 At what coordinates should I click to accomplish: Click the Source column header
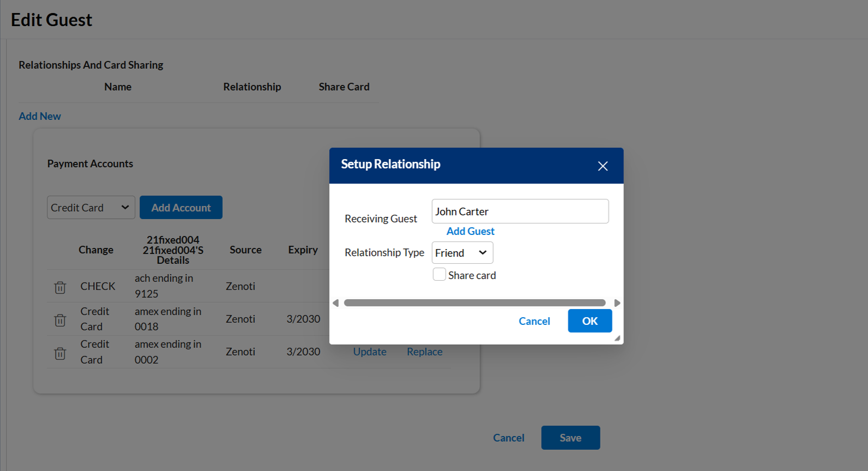pyautogui.click(x=245, y=250)
